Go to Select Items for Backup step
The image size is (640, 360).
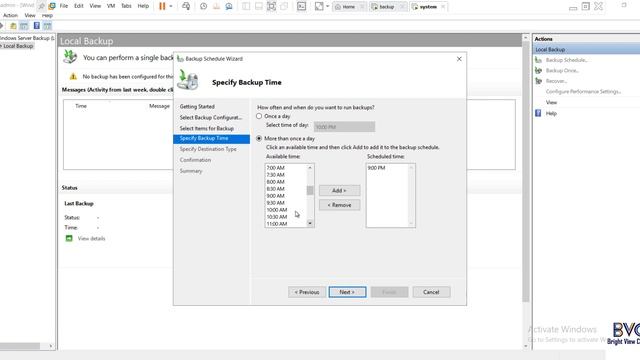[x=207, y=129]
